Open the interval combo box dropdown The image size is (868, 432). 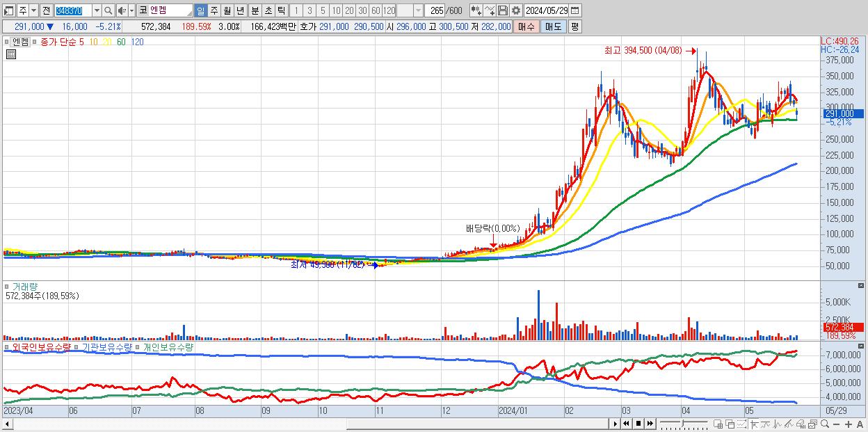pyautogui.click(x=418, y=10)
